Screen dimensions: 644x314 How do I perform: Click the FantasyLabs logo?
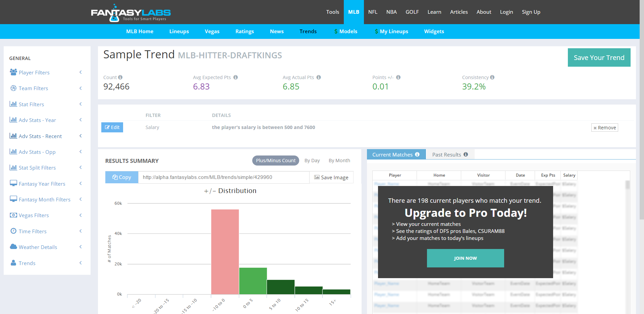pos(130,12)
